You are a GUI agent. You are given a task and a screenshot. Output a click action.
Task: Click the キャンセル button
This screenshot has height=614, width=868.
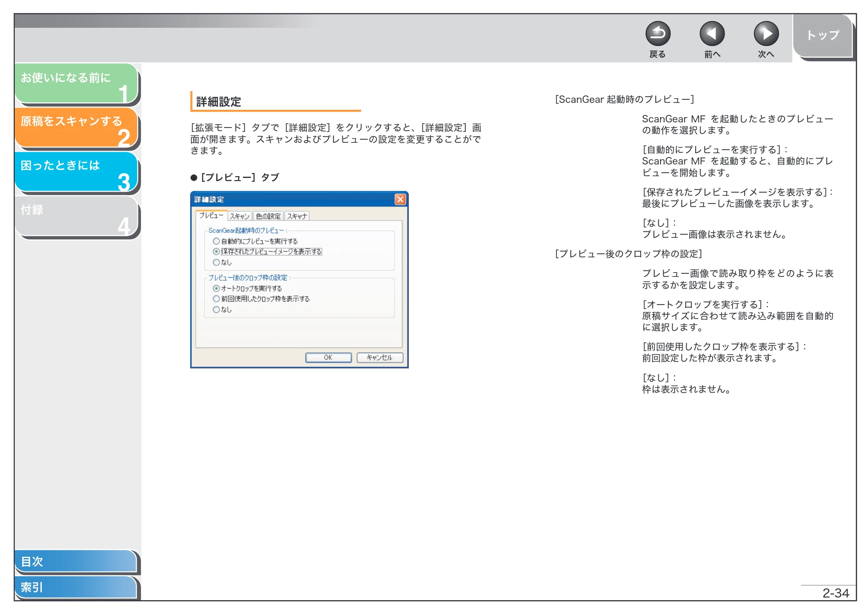pyautogui.click(x=380, y=358)
